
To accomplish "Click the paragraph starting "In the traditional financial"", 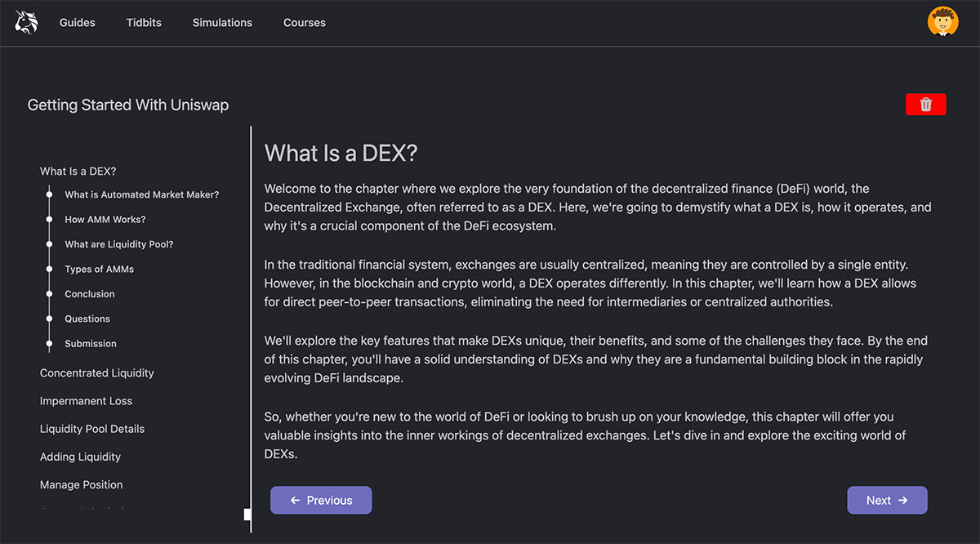I will tap(590, 283).
